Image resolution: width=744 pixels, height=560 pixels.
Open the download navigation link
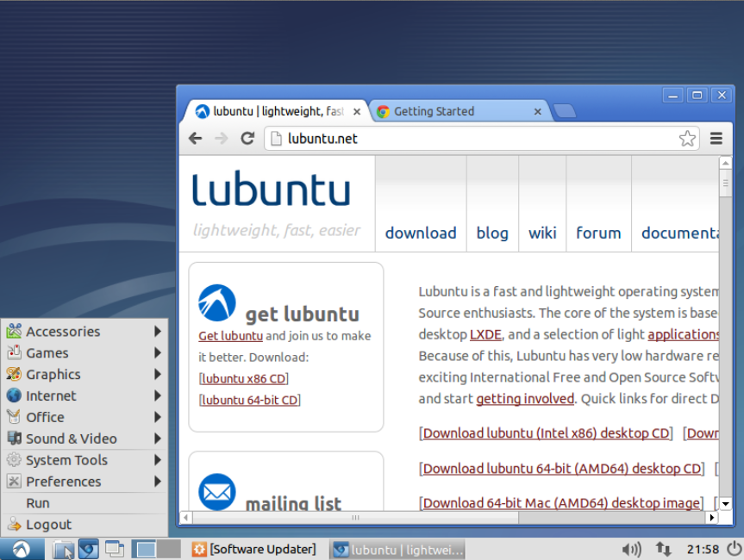tap(421, 233)
